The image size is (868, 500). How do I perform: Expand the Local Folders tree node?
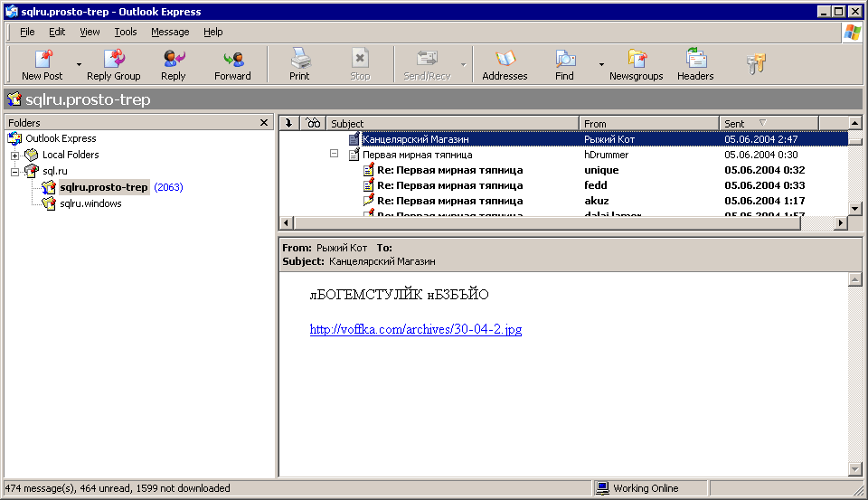(14, 156)
